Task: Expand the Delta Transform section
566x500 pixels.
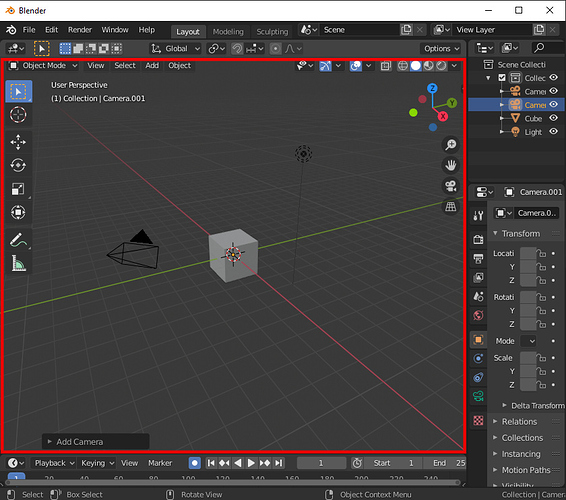Action: click(534, 406)
